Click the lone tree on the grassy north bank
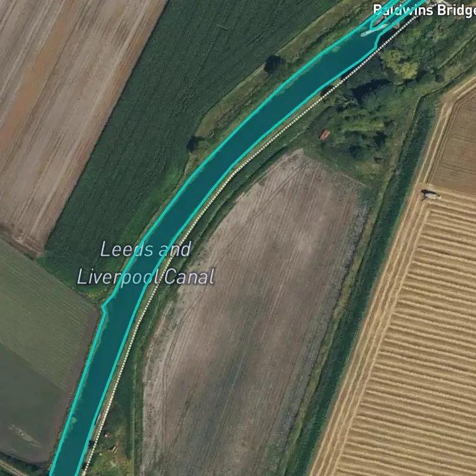This screenshot has height=476, width=476. pos(194,143)
